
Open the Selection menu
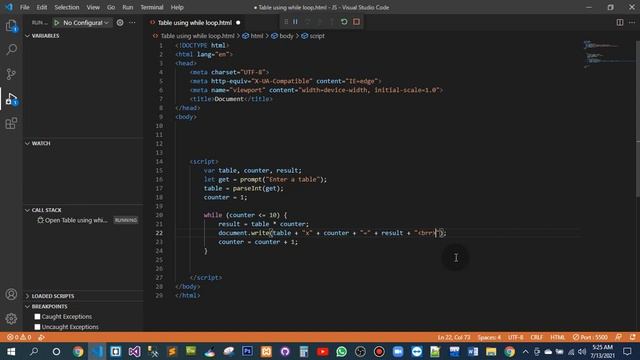[x=67, y=7]
